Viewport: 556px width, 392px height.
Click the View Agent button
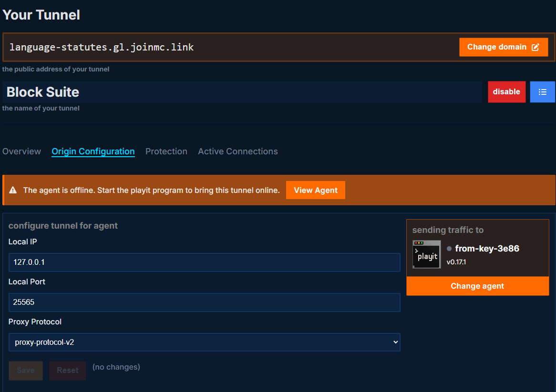tap(315, 190)
